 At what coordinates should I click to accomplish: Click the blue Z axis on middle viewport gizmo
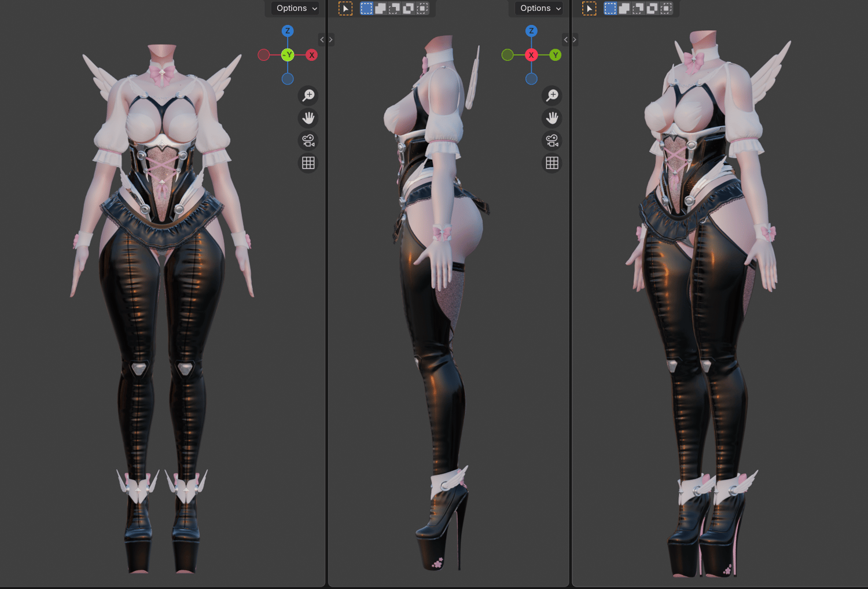pyautogui.click(x=531, y=31)
